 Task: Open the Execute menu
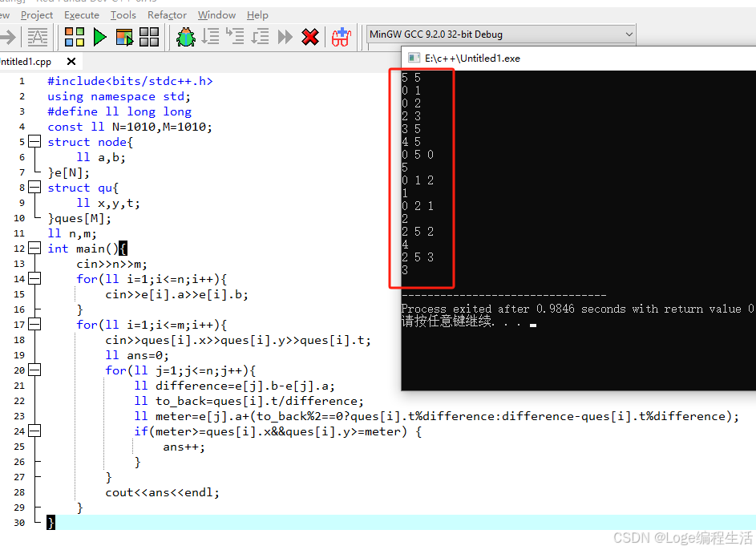[x=82, y=15]
